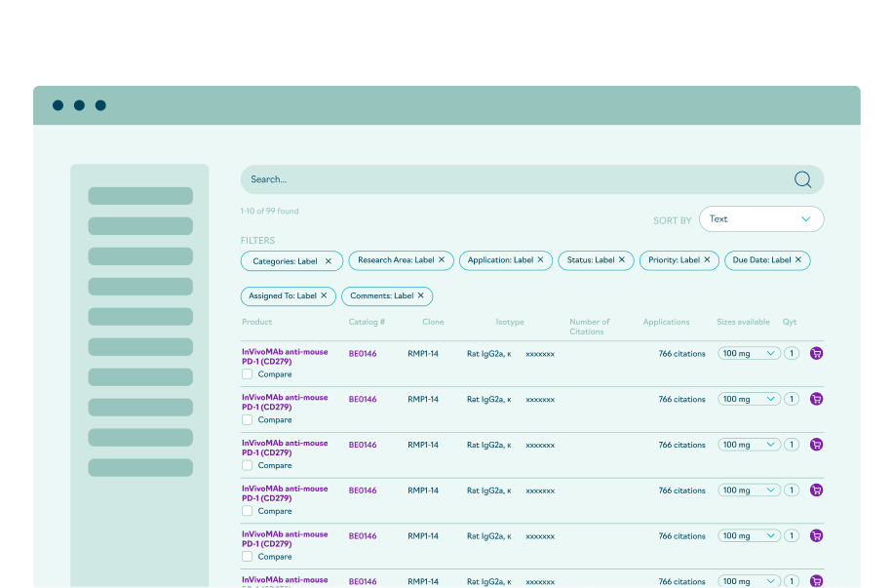Select the first sidebar menu item

point(140,196)
